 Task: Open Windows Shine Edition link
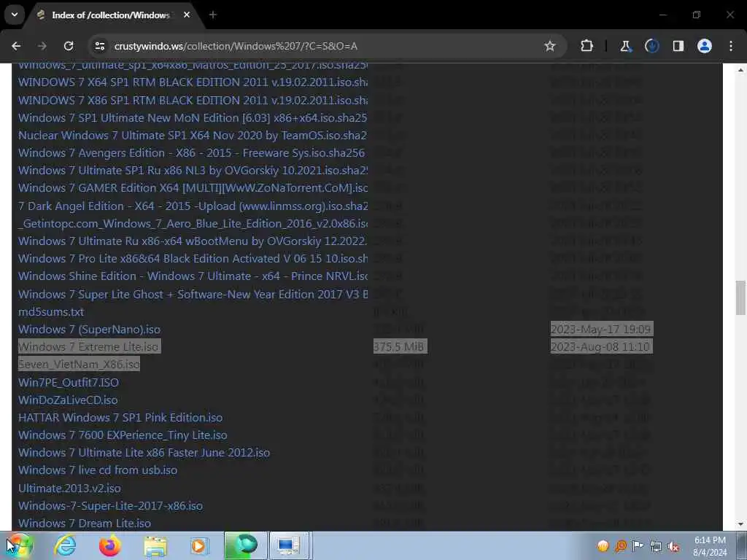(x=193, y=276)
